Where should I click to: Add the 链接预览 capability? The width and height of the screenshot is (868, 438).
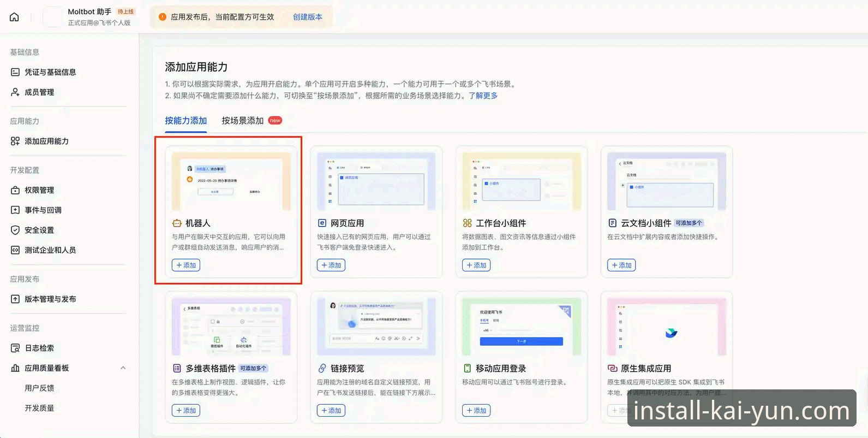tap(331, 410)
